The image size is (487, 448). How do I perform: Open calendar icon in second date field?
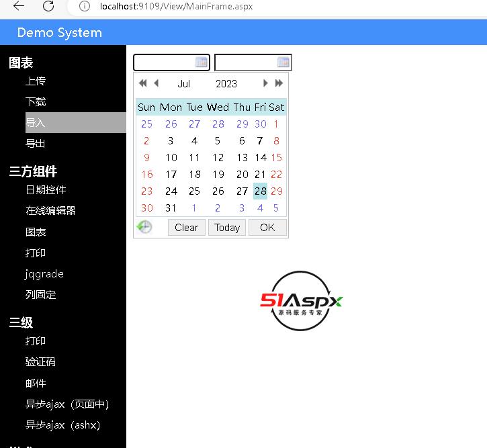(x=283, y=62)
